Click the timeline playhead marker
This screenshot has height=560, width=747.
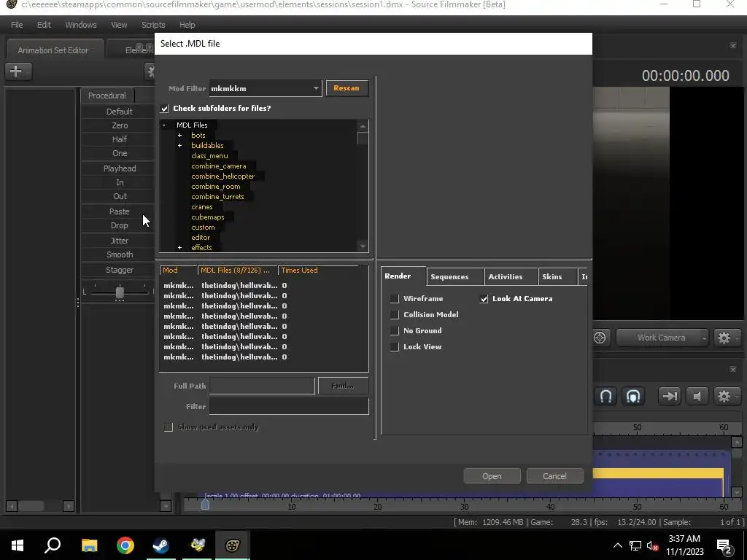pyautogui.click(x=205, y=505)
